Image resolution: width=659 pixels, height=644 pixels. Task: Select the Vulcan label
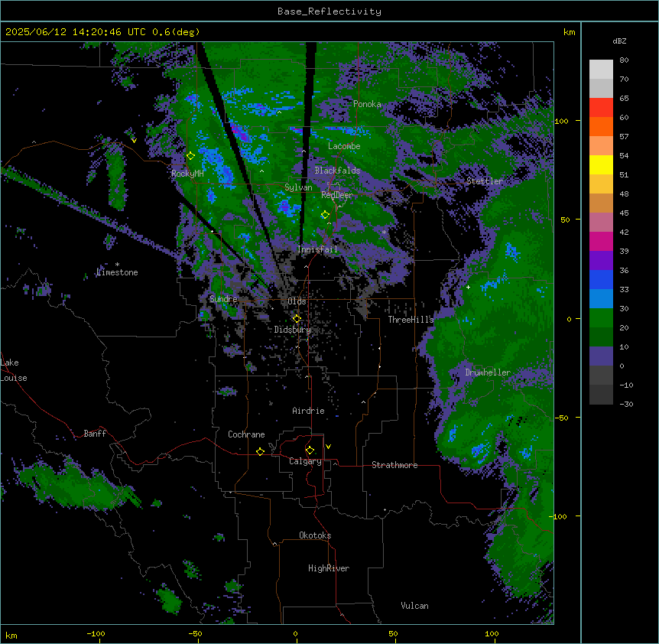tap(415, 606)
